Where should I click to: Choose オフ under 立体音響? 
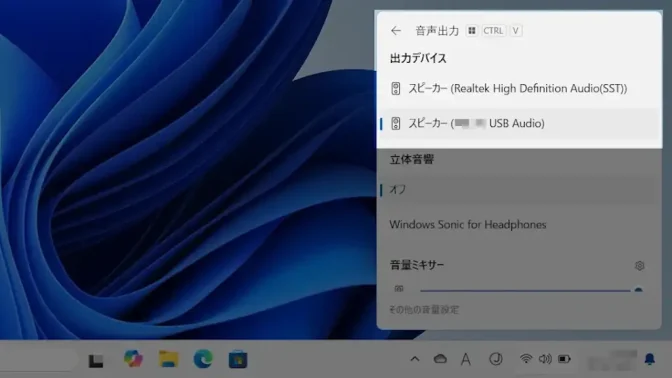pos(519,189)
